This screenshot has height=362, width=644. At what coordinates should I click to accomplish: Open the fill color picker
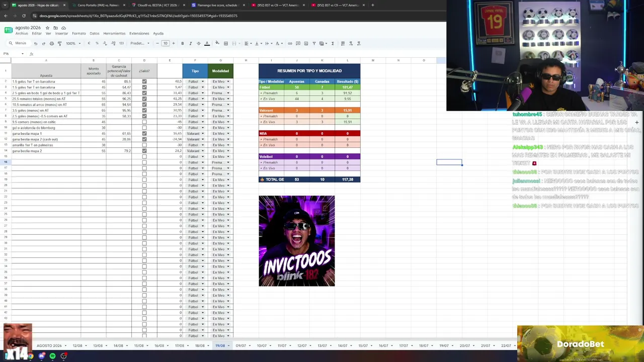click(217, 43)
